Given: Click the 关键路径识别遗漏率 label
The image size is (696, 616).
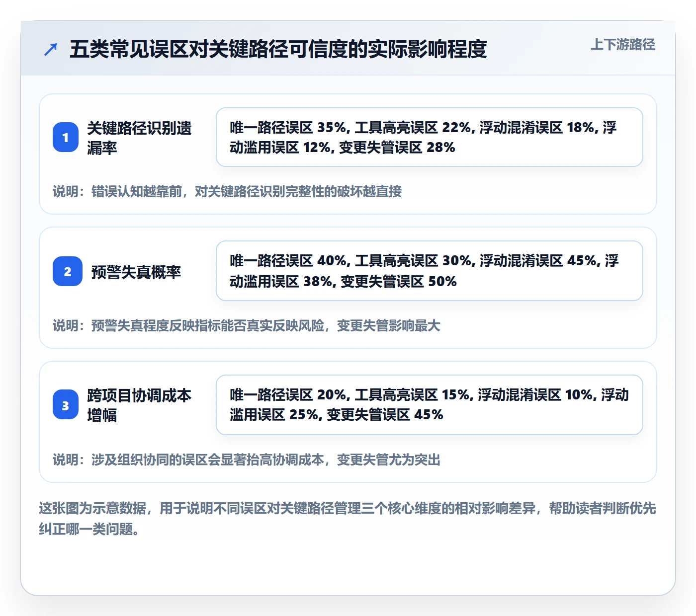Looking at the screenshot, I should (140, 138).
